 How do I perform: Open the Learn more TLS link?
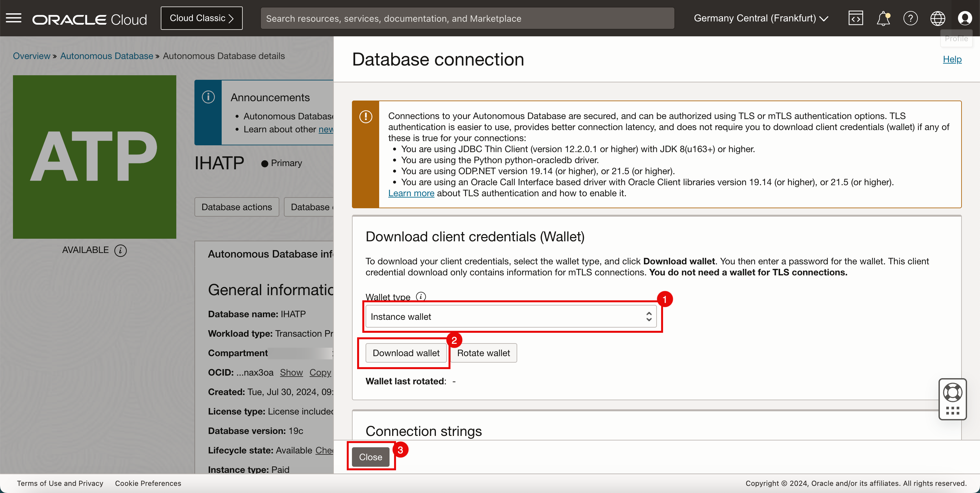tap(411, 193)
